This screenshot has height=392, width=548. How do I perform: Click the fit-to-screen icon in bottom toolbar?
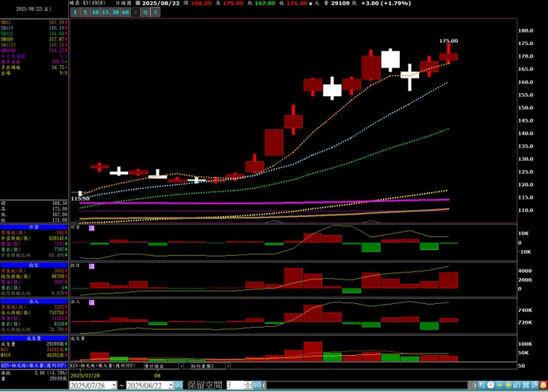pyautogui.click(x=526, y=385)
